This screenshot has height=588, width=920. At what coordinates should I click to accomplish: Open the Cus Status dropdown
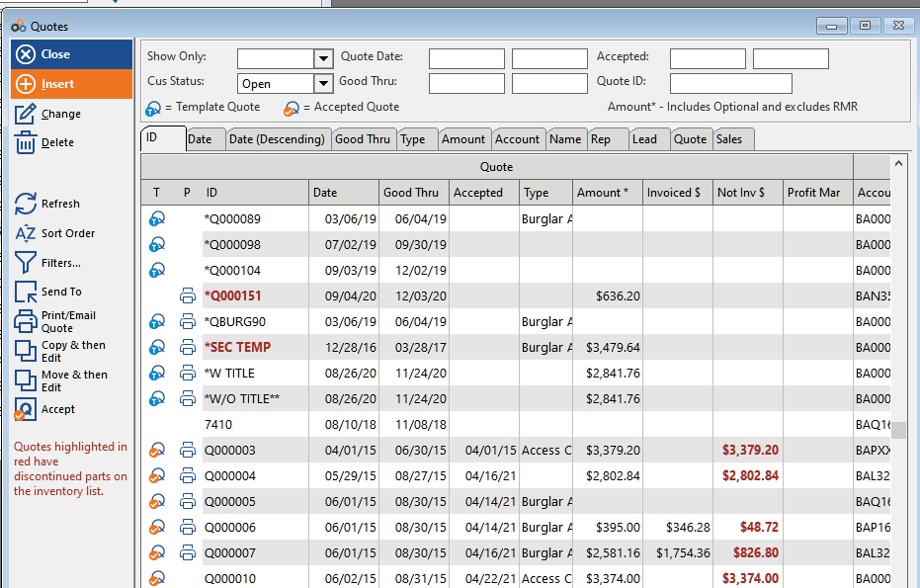point(322,84)
